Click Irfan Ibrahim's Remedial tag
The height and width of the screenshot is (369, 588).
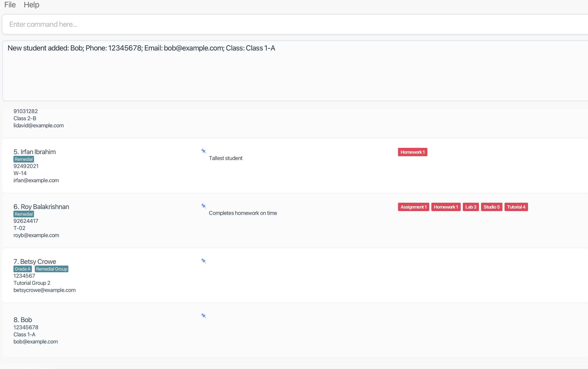[24, 159]
